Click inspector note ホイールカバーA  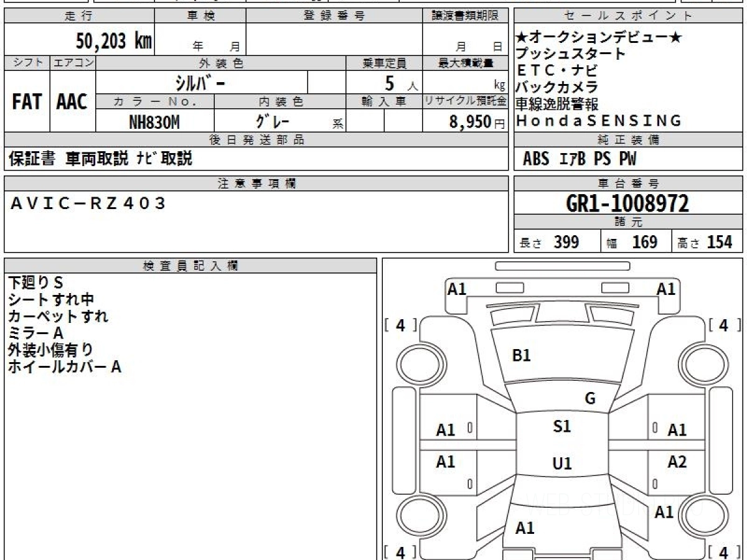(x=64, y=366)
